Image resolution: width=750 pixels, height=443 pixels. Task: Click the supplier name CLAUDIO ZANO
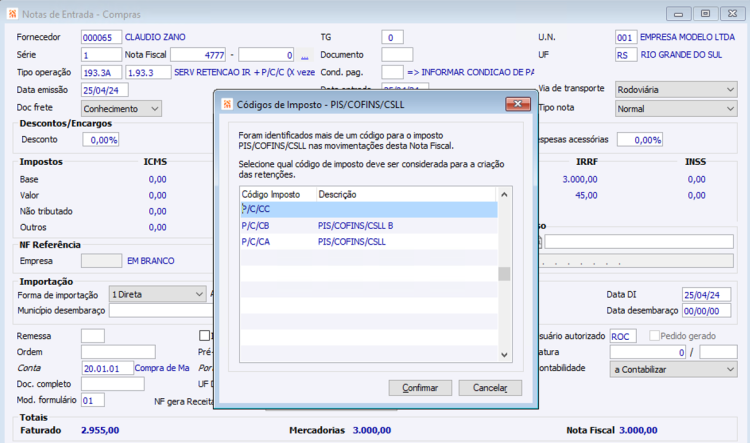155,37
